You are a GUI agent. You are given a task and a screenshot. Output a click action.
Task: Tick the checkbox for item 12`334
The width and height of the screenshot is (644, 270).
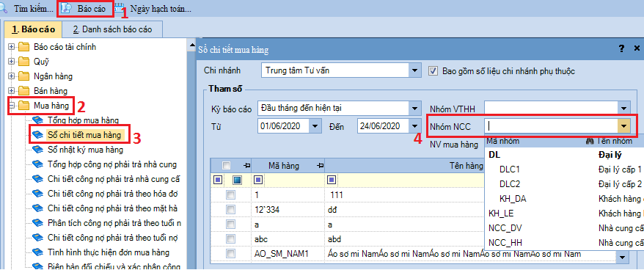230,209
